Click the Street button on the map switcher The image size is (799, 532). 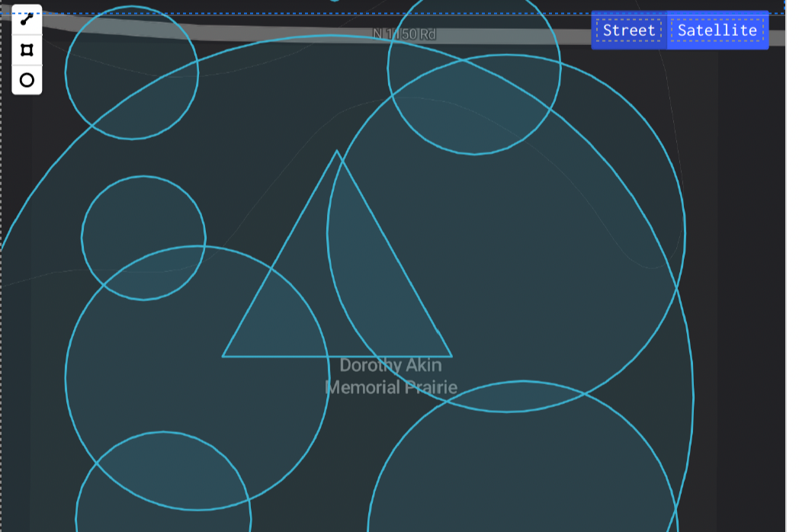628,30
